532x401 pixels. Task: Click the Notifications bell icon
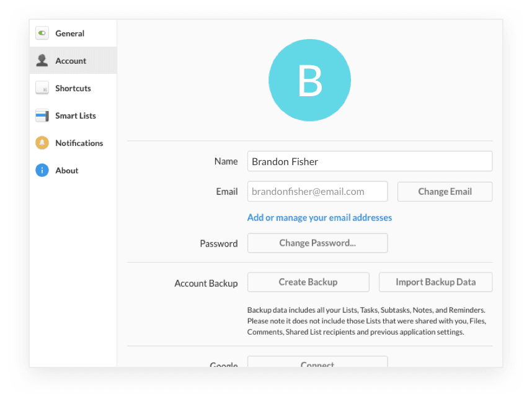(x=42, y=143)
